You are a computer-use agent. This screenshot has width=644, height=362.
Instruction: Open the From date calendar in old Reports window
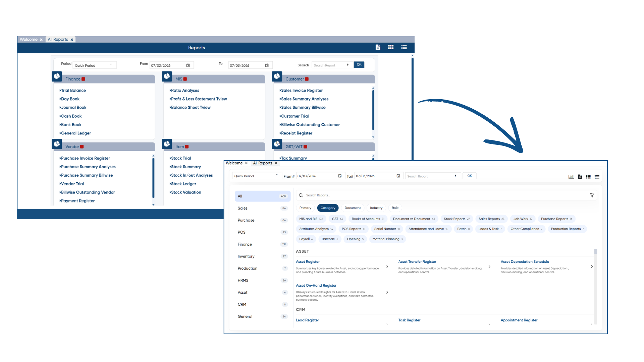(188, 65)
